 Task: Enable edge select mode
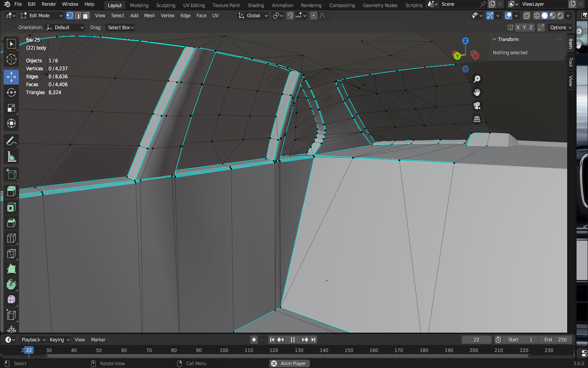[x=78, y=16]
